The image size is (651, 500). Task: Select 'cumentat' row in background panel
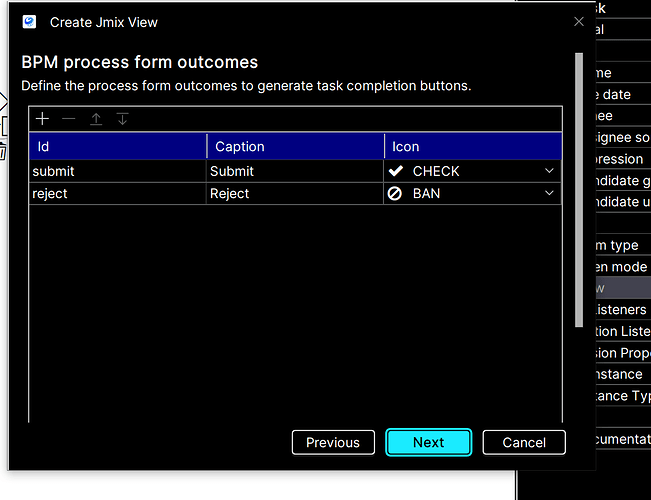pos(623,439)
